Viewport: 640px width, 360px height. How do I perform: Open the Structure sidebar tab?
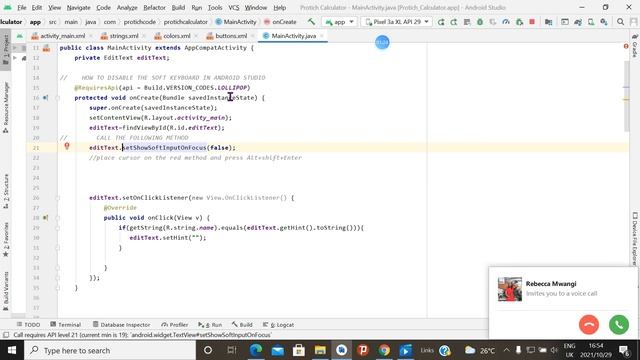pyautogui.click(x=6, y=191)
